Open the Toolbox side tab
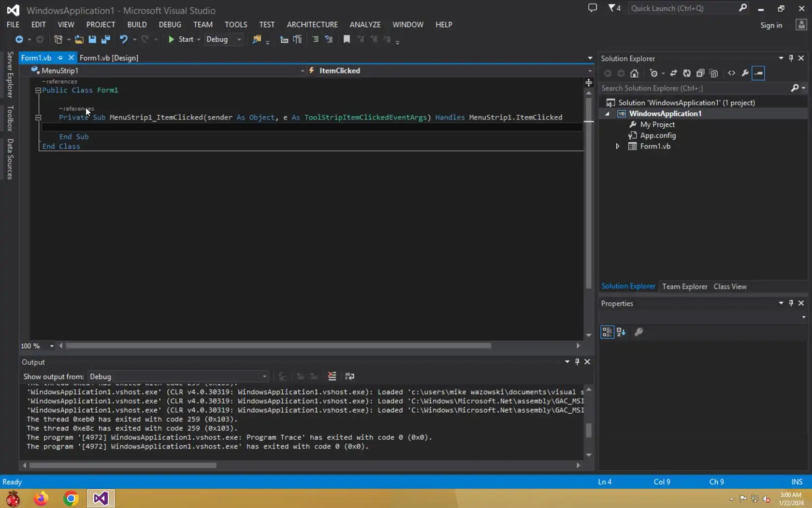812x508 pixels. (x=10, y=118)
